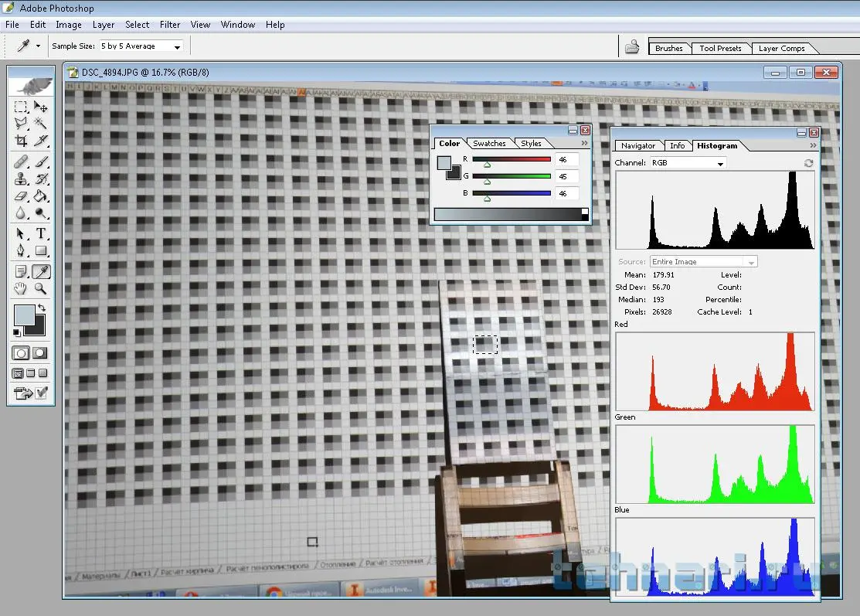860x616 pixels.
Task: Switch to Standard editing mode
Action: pyautogui.click(x=21, y=352)
